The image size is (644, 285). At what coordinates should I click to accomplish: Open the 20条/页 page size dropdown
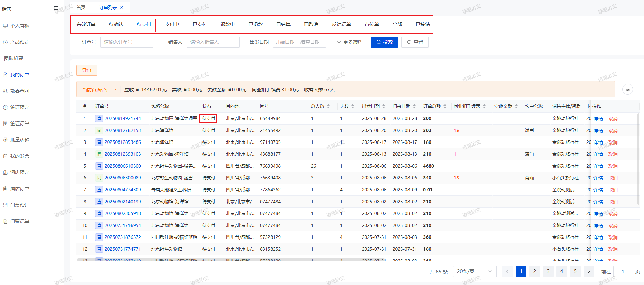[474, 271]
